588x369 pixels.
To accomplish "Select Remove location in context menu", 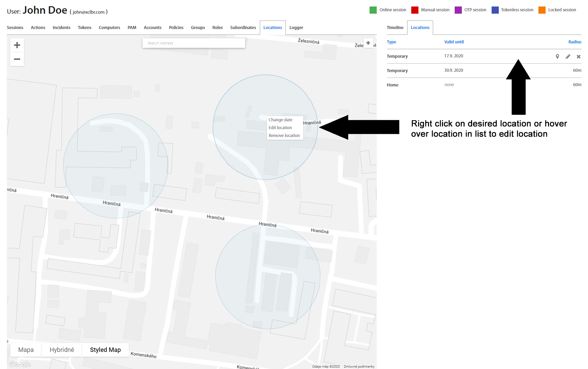I will (x=284, y=136).
